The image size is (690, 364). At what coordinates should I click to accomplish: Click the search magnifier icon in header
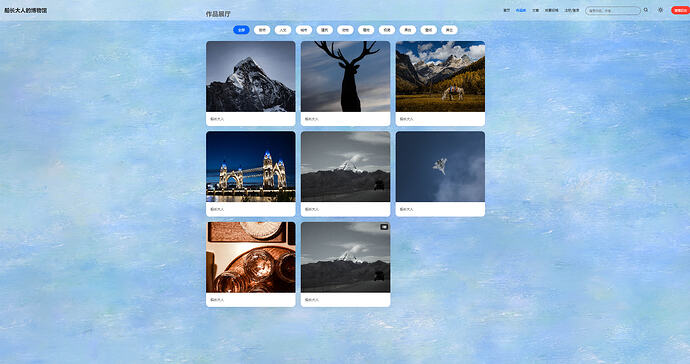646,10
